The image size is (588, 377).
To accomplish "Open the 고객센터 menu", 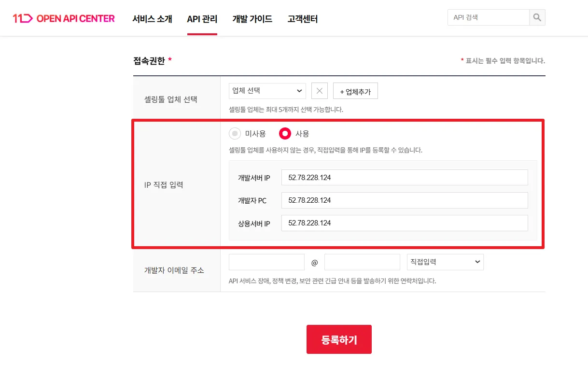I will point(303,19).
